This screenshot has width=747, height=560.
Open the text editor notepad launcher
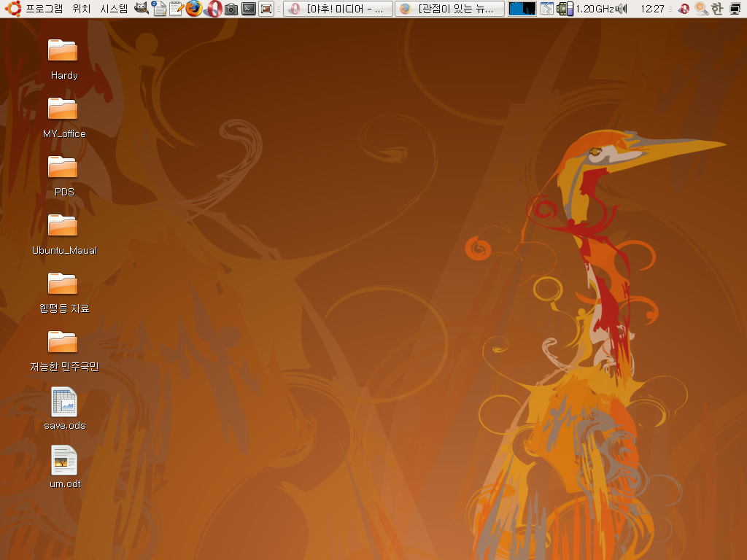pos(177,9)
